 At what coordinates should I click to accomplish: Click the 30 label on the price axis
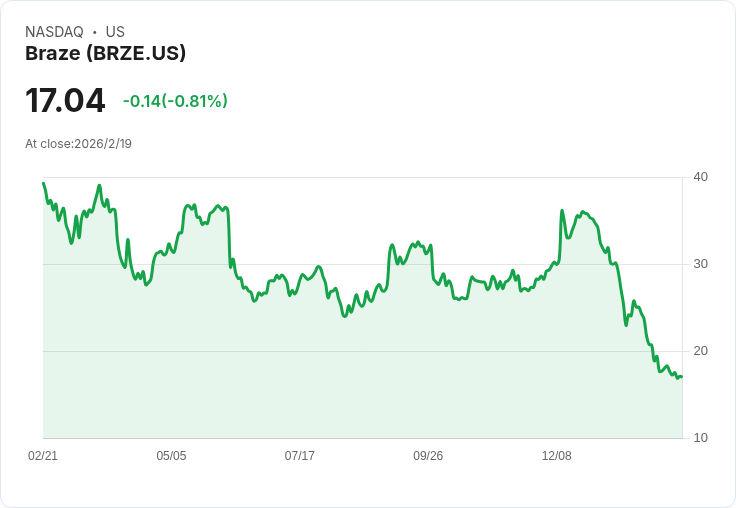(x=701, y=264)
